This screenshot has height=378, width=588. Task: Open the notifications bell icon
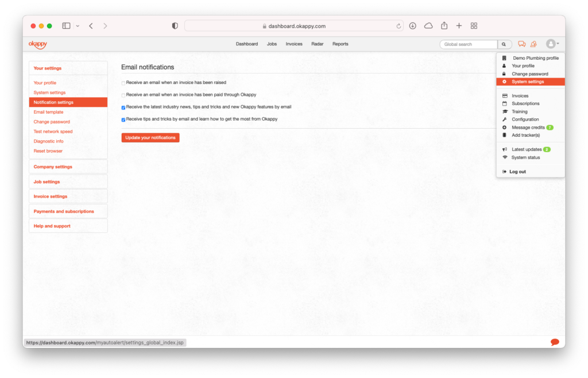pos(533,44)
